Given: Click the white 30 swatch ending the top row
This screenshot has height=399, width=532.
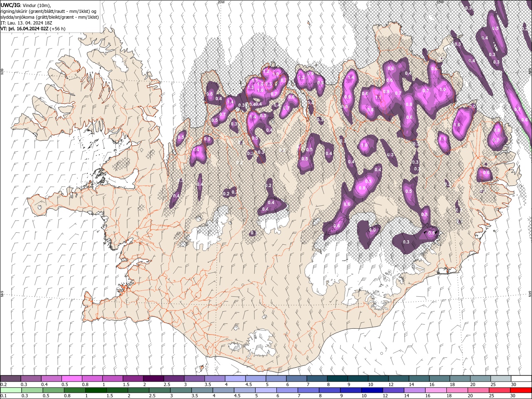Looking at the screenshot, I should click(x=521, y=379).
